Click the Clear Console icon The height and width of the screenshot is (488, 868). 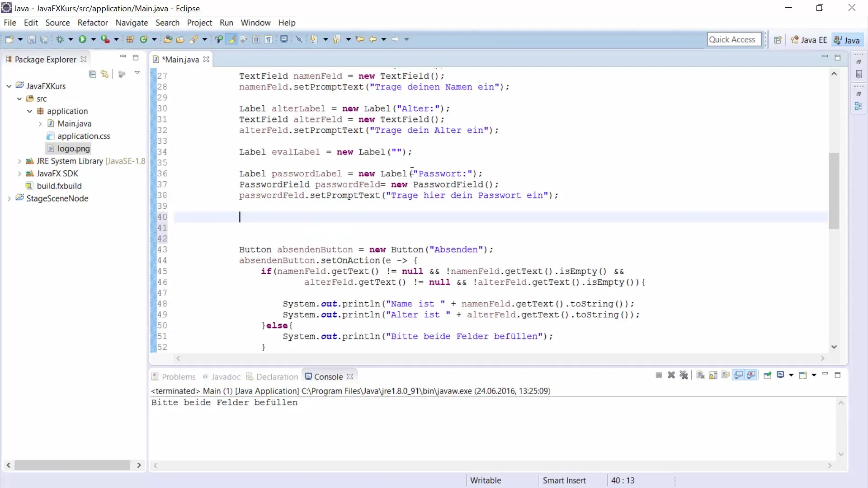(x=701, y=375)
